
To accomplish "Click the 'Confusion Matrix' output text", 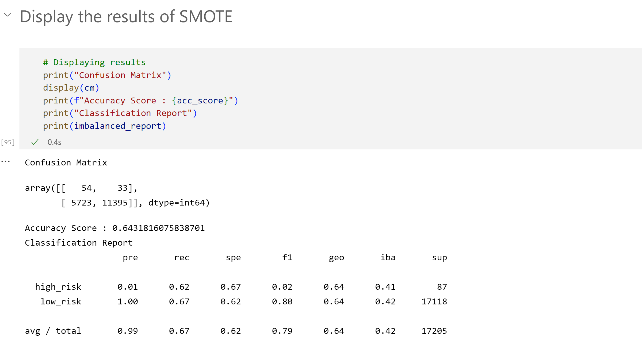I will coord(66,162).
